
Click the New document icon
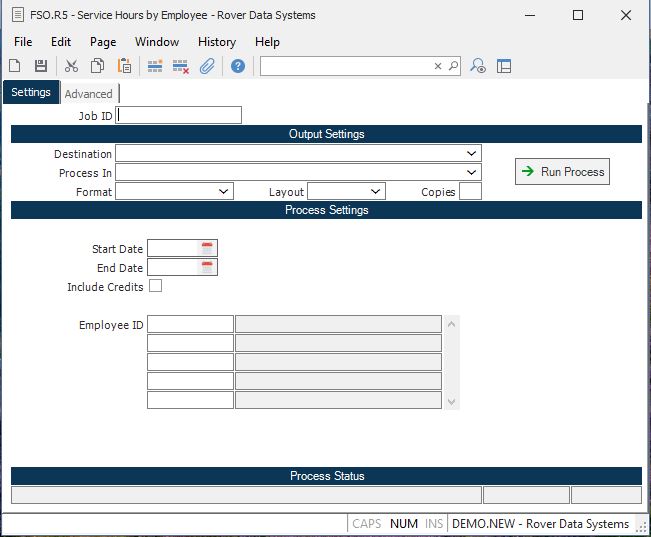coord(15,66)
